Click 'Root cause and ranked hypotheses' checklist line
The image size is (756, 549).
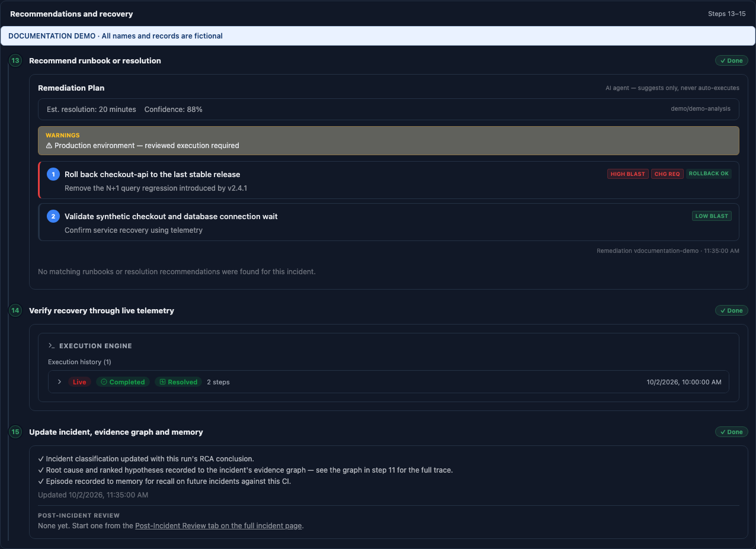245,470
